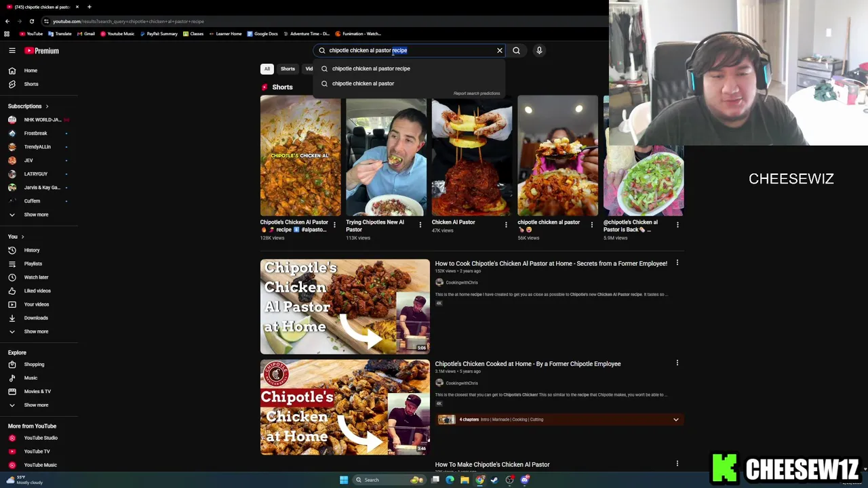Open more options for 'How to Cook Chipotle's Chicken Al Pastor' video

point(677,263)
